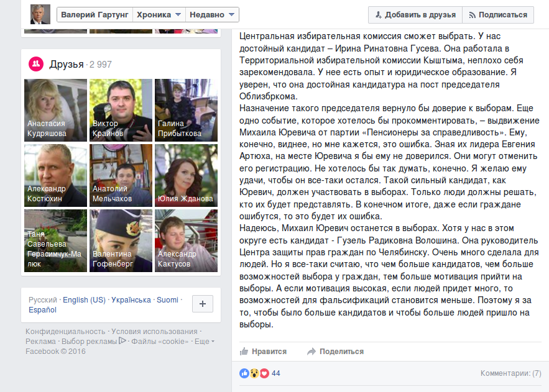Click the red heart reaction icon

coord(264,373)
